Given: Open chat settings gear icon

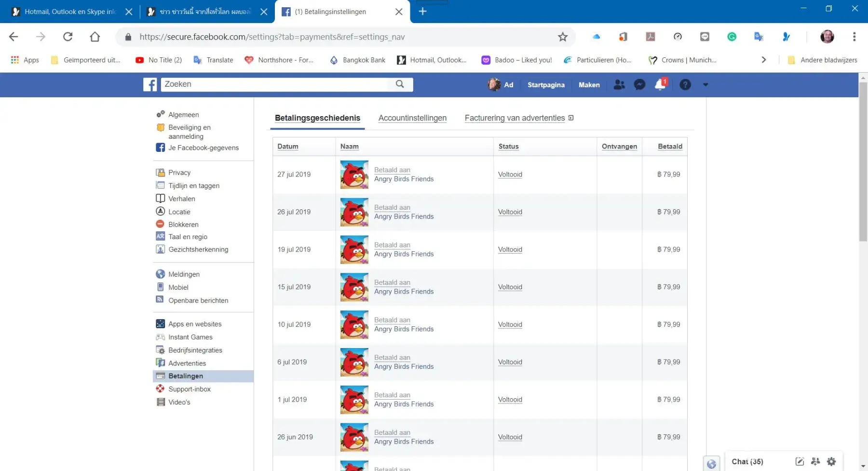Looking at the screenshot, I should click(831, 461).
